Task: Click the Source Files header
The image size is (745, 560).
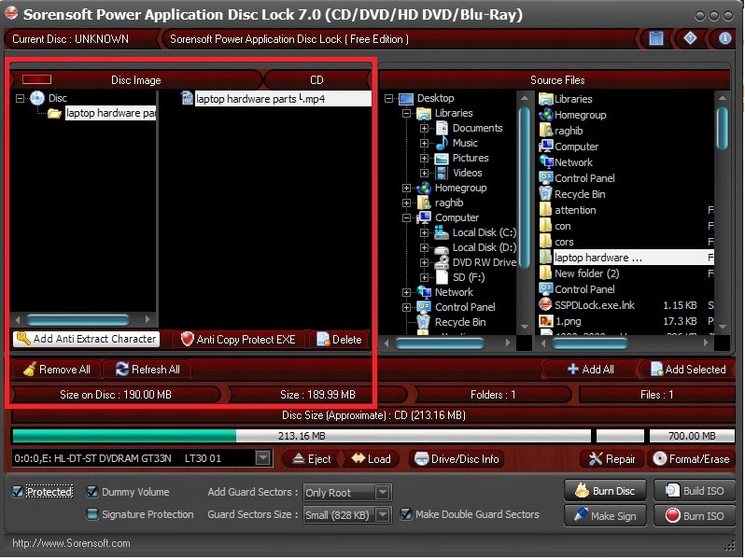Action: coord(556,79)
